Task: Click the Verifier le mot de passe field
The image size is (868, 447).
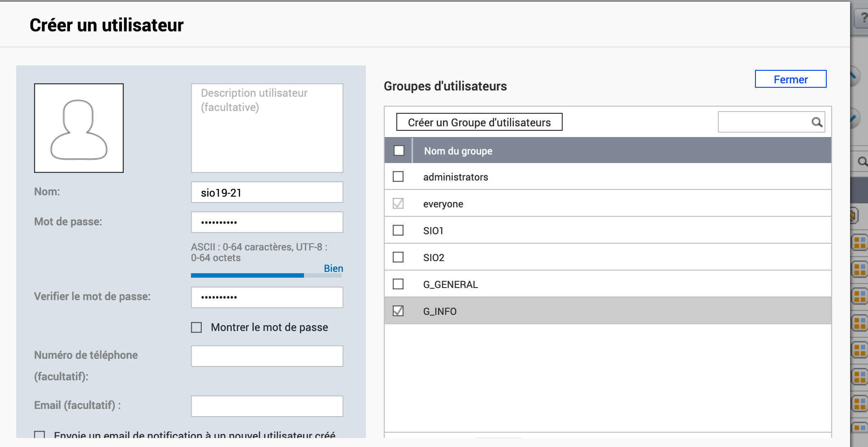Action: [267, 297]
